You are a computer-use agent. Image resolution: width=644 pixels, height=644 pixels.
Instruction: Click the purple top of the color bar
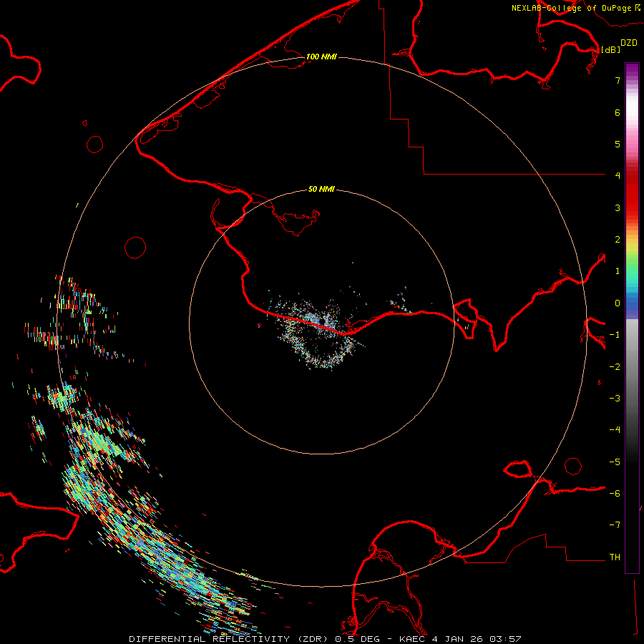(x=632, y=70)
